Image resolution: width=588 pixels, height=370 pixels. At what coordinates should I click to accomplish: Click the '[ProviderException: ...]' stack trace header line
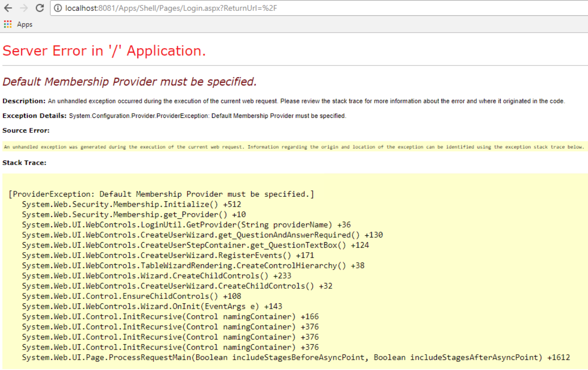161,194
